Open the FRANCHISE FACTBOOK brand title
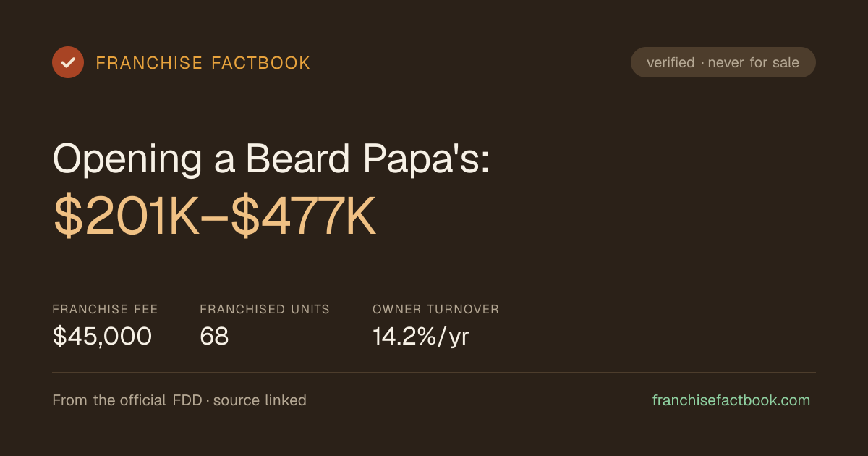 pos(203,63)
